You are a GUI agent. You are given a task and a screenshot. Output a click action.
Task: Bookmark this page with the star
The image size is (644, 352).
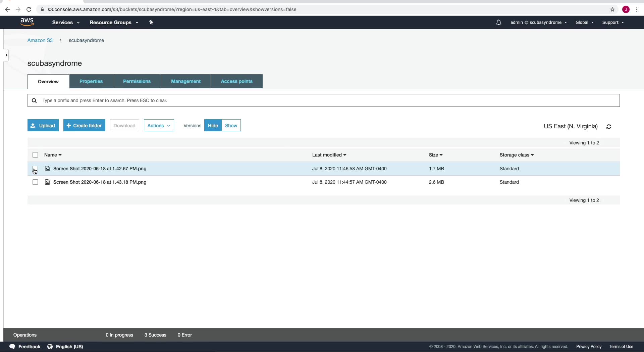612,9
